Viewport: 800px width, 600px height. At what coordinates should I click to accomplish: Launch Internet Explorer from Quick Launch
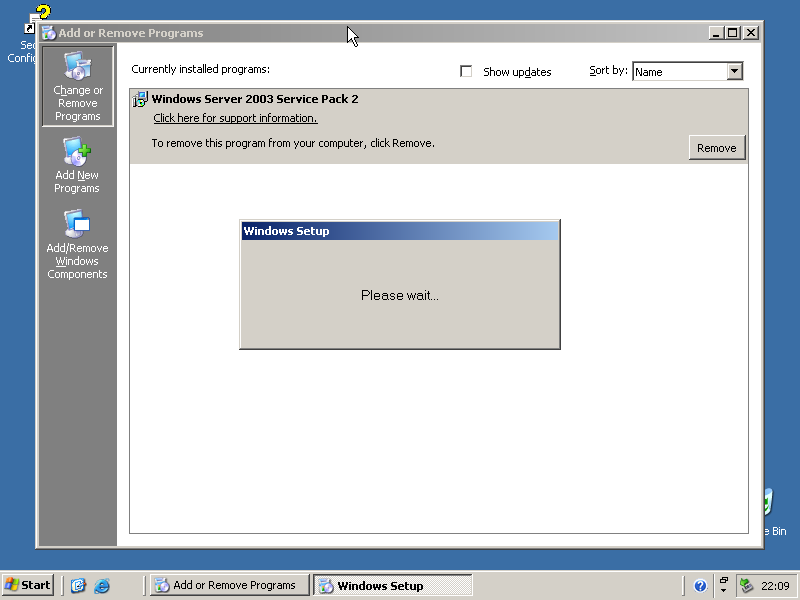101,586
